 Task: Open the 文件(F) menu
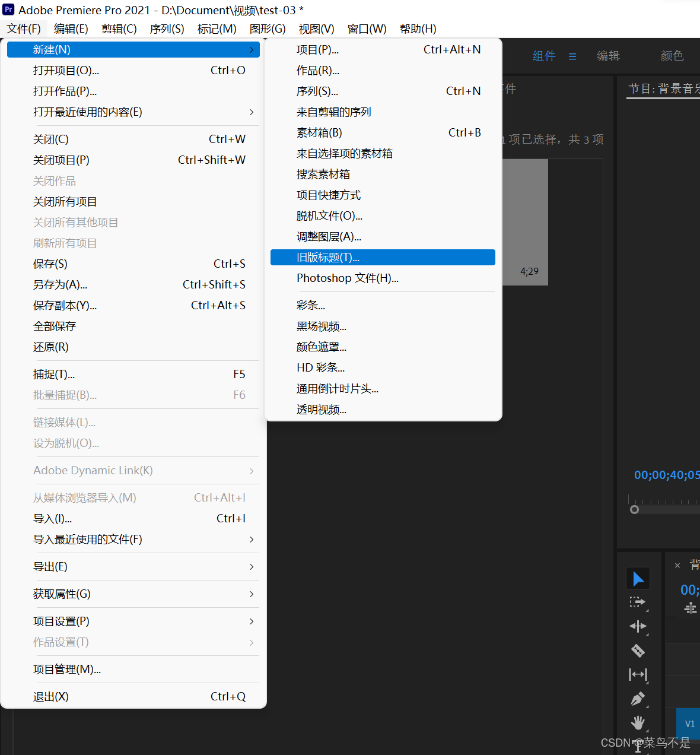(24, 29)
